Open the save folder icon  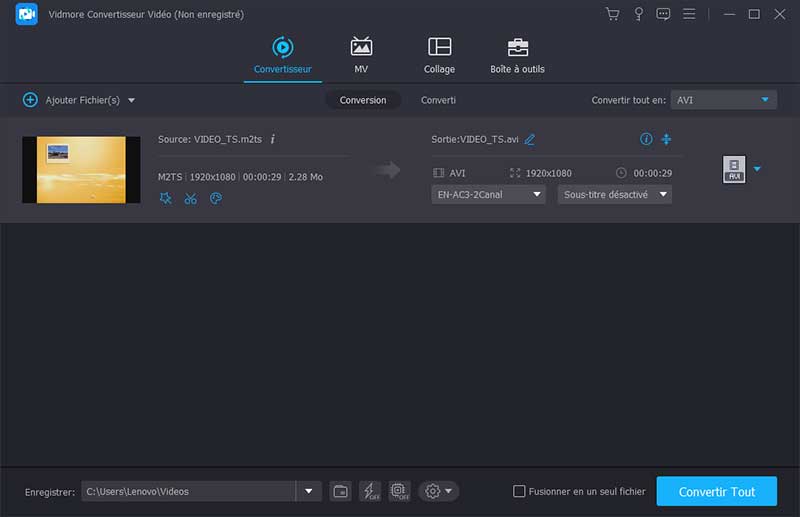(x=341, y=491)
